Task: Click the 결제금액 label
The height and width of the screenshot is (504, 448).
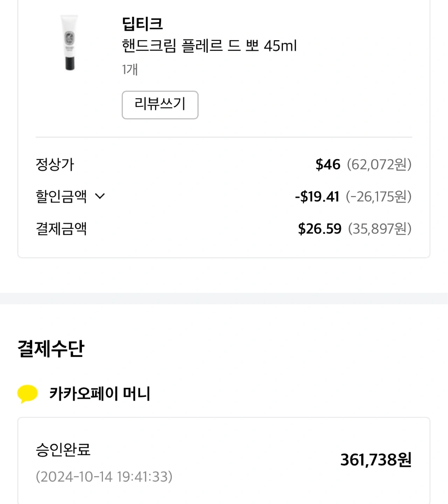Action: 61,229
